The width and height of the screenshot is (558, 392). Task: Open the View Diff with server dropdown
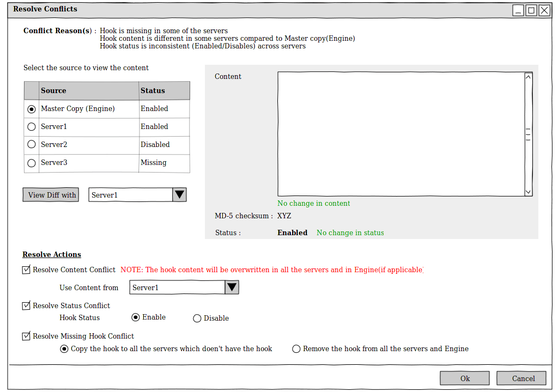[x=179, y=195]
